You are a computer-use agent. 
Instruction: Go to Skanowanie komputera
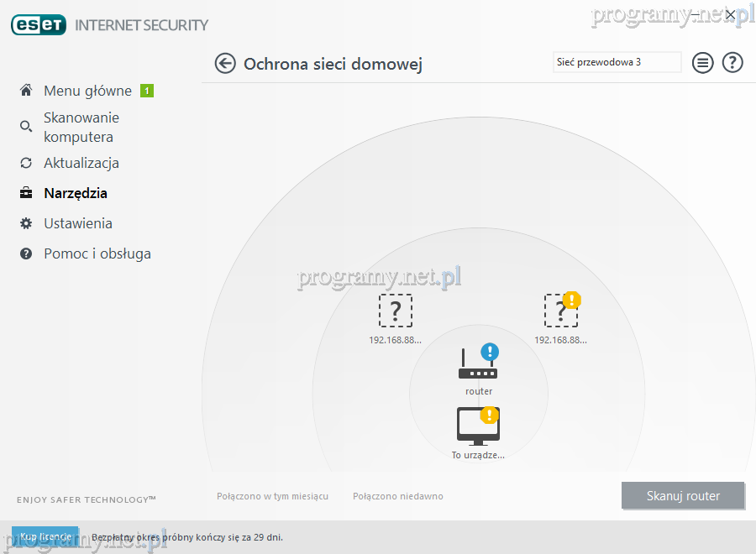81,128
